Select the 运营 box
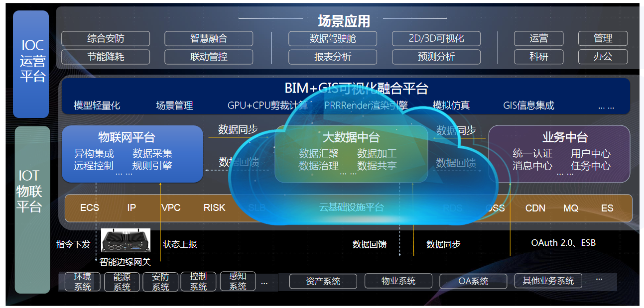This screenshot has width=644, height=308. coord(539,38)
